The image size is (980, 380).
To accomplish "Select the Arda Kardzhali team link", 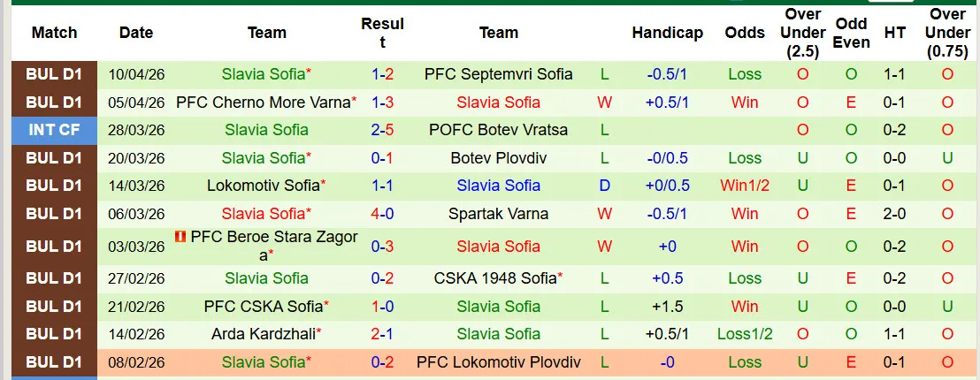I will pos(263,334).
